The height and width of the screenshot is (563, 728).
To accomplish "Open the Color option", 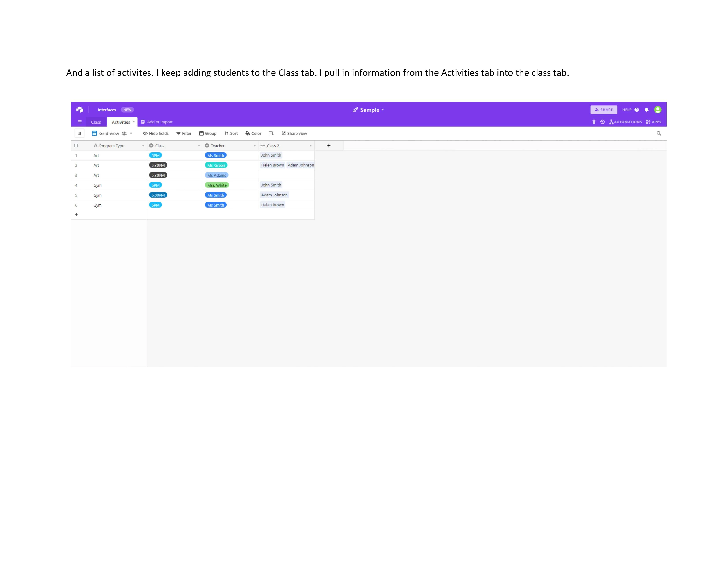I will coord(253,133).
